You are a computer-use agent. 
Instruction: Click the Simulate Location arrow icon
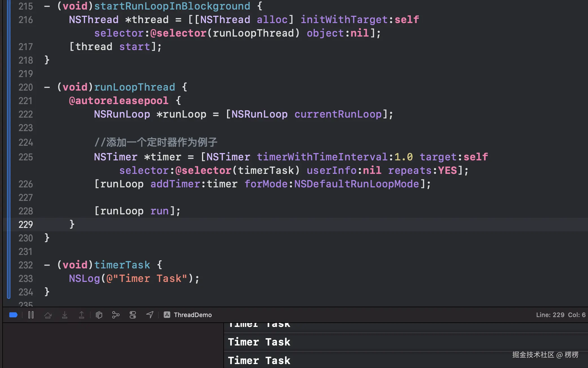click(x=150, y=315)
